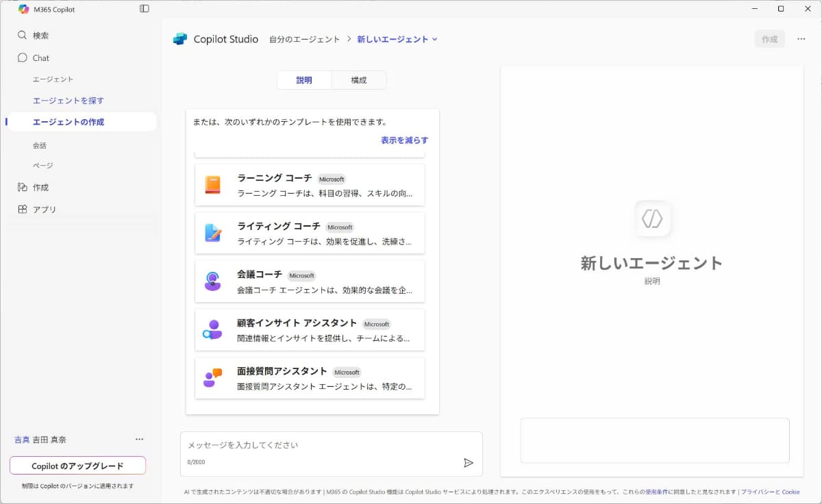Click the ラーニング コーチ book icon
The height and width of the screenshot is (504, 822).
pos(212,185)
